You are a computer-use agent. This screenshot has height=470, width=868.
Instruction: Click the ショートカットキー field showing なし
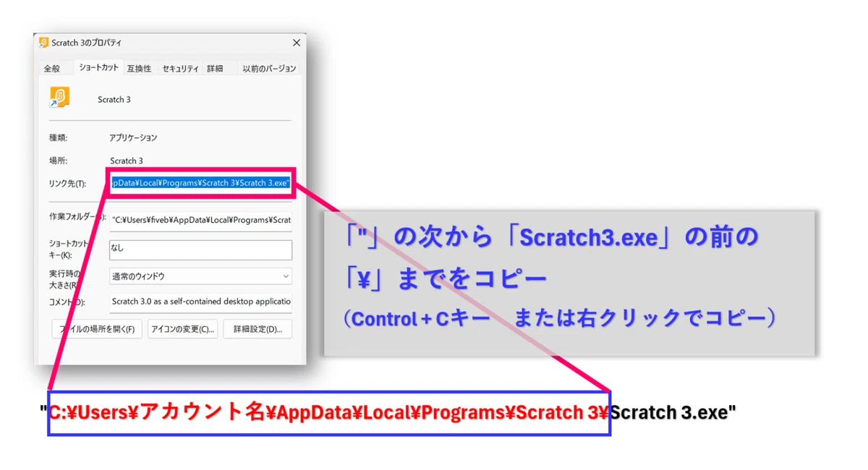tap(200, 249)
